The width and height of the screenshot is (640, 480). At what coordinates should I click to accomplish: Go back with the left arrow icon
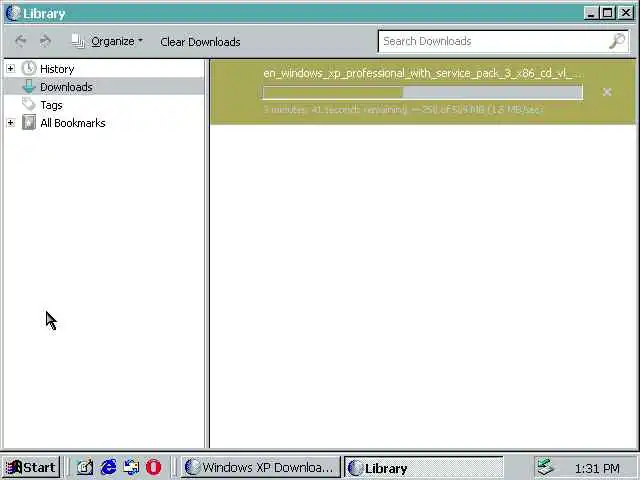(21, 41)
